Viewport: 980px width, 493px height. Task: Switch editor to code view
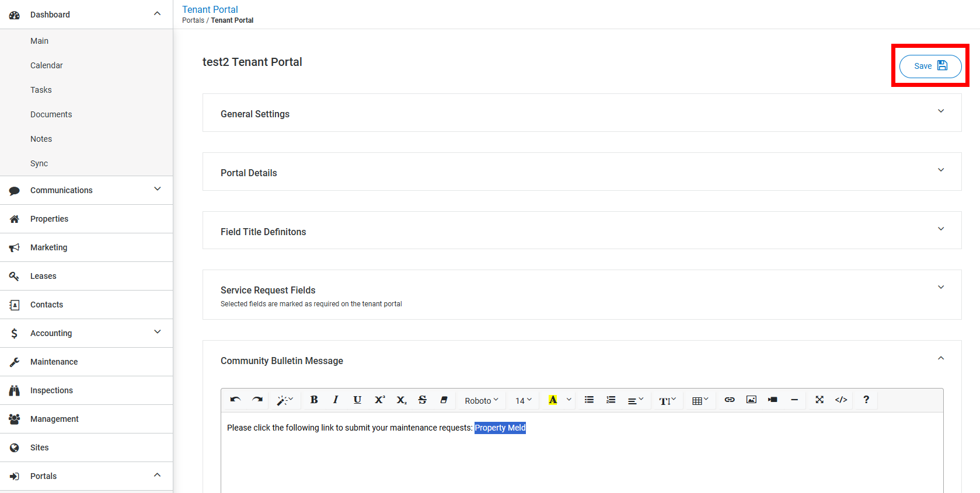tap(841, 400)
